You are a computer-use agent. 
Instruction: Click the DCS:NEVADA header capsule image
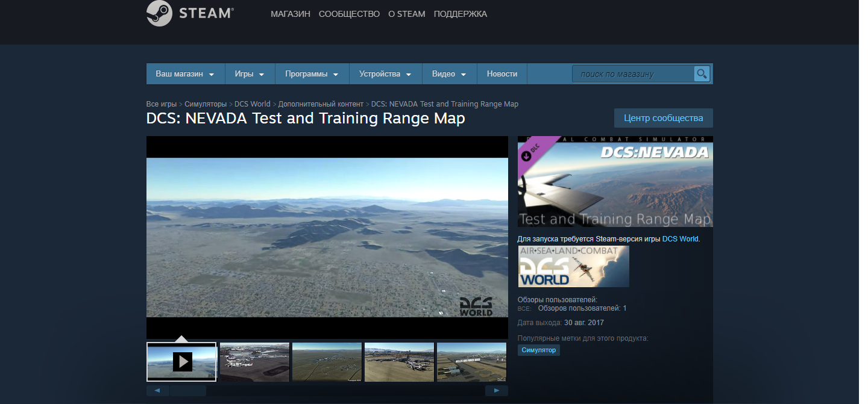click(x=615, y=181)
